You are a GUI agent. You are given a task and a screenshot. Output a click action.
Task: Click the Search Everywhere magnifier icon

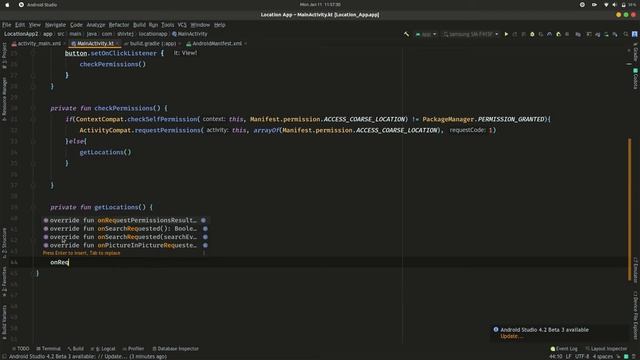626,34
